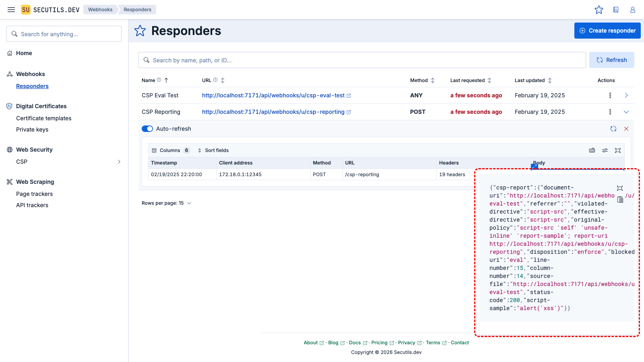
Task: Click the grid keyboard shortcuts icon
Action: (592, 150)
